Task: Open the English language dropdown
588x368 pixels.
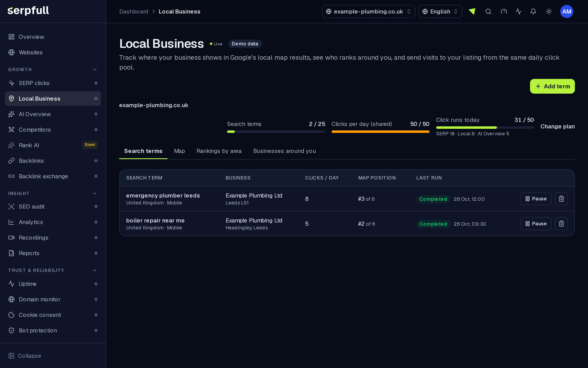Action: pos(440,11)
